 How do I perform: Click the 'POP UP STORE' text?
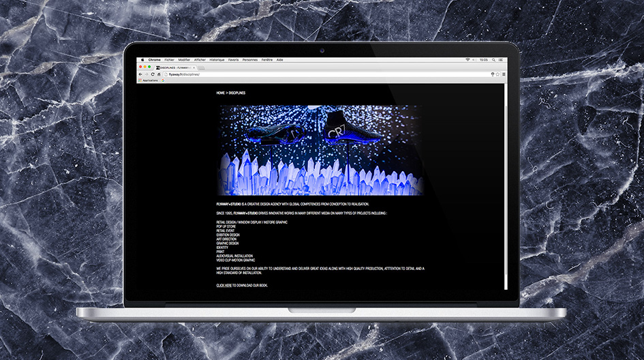[226, 226]
